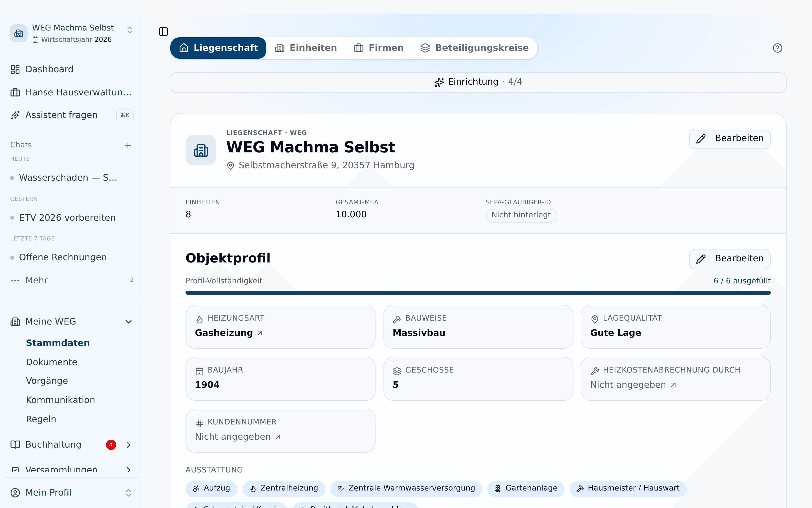Click the WEG Machma Selbst building icon in sidebar header
Screen dimensions: 812x508
pyautogui.click(x=18, y=33)
